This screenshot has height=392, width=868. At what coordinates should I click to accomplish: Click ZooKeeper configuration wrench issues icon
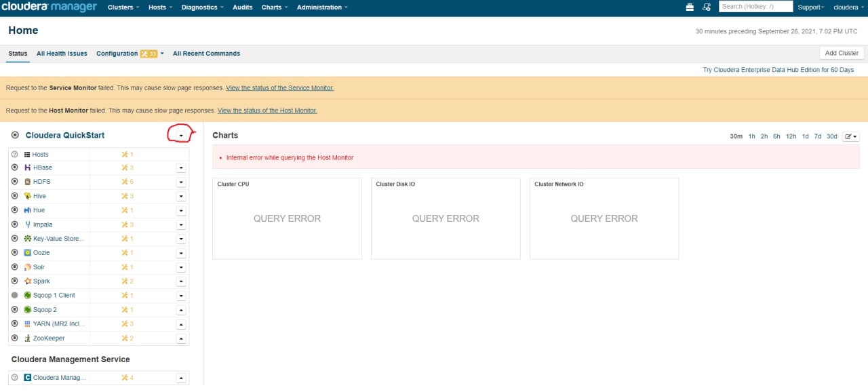125,338
